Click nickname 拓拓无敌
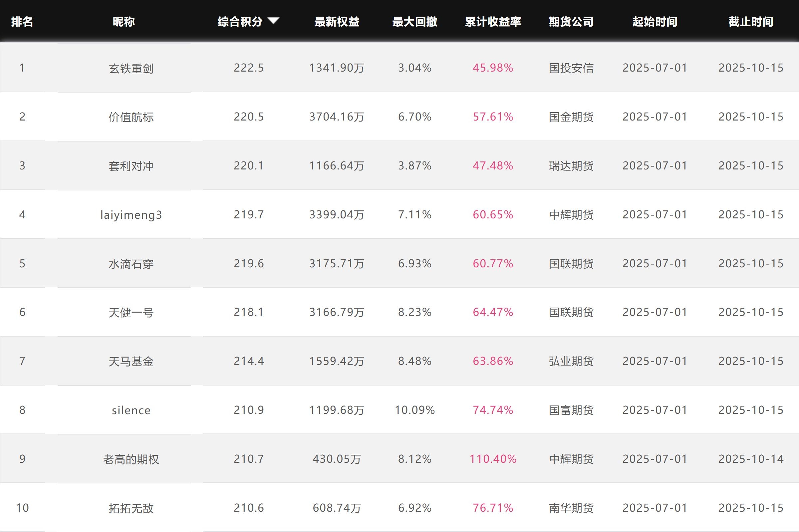 (131, 508)
